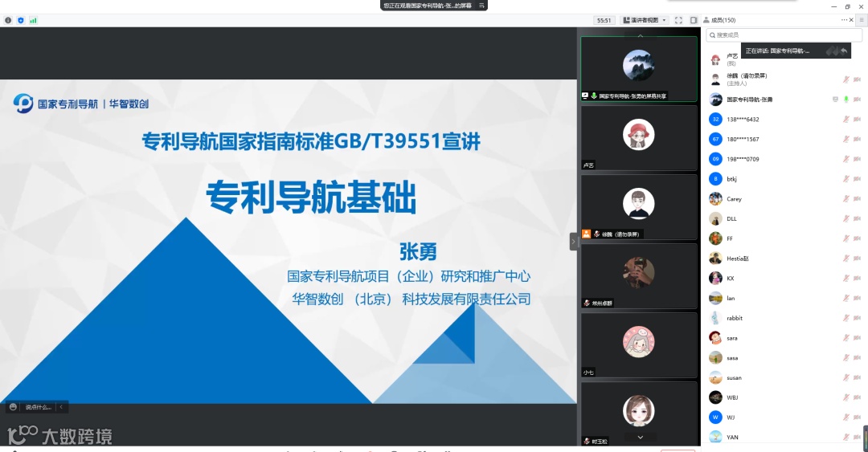
Task: Select the host 徐魏 video tile
Action: [639, 207]
